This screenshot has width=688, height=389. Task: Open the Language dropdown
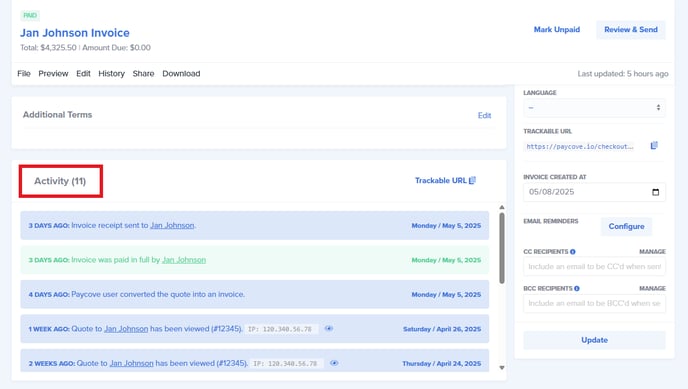click(x=594, y=108)
